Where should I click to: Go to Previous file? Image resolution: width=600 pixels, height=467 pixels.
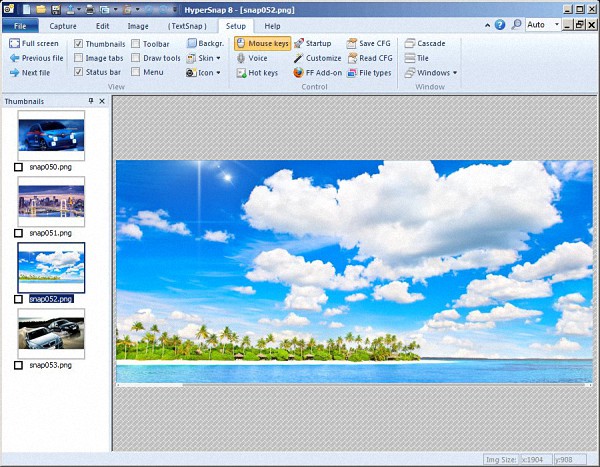pos(36,58)
